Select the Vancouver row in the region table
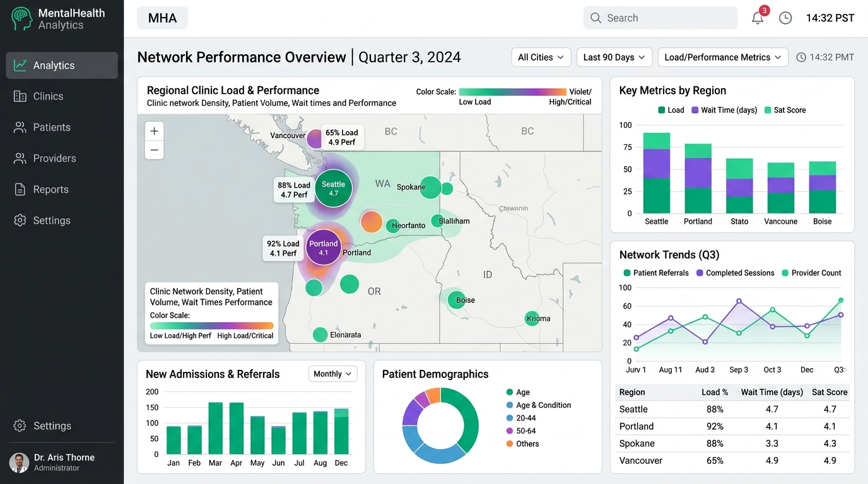Screen dimensions: 868x484 732,461
